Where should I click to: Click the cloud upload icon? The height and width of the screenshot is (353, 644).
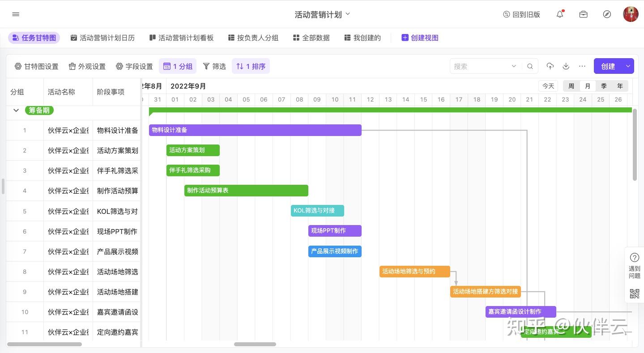(x=550, y=66)
